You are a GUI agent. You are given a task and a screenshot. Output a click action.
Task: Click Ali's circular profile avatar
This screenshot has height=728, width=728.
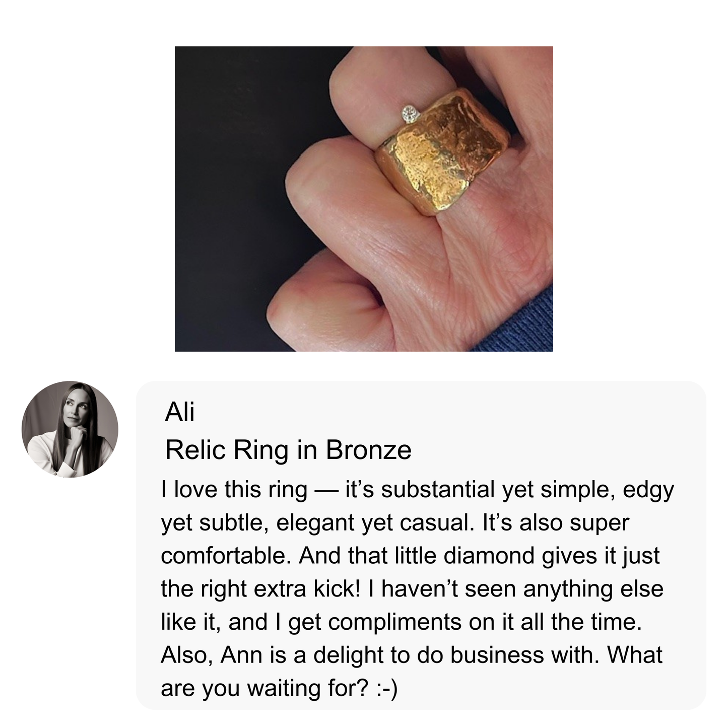tap(70, 429)
